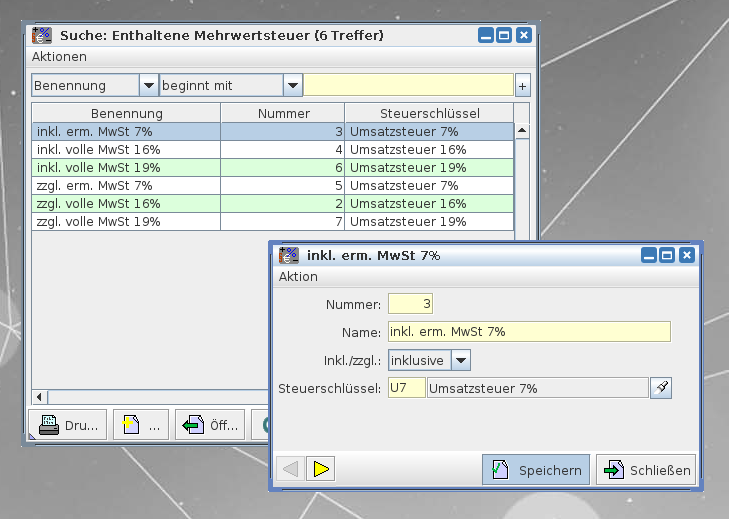Image resolution: width=729 pixels, height=519 pixels.
Task: Click the search window's title bar app icon
Action: pyautogui.click(x=42, y=35)
